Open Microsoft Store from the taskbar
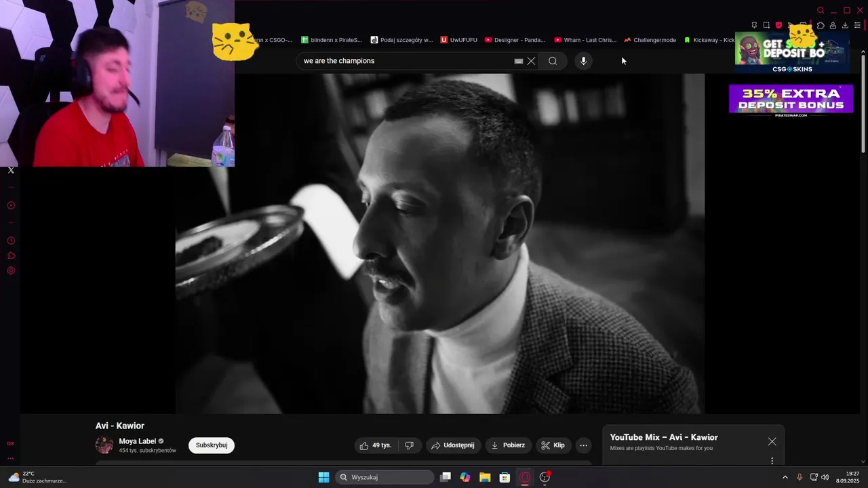The height and width of the screenshot is (488, 868). tap(505, 477)
